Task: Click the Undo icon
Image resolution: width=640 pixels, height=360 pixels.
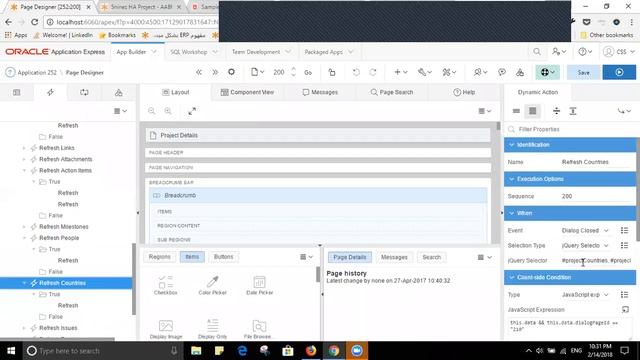Action: (x=356, y=72)
